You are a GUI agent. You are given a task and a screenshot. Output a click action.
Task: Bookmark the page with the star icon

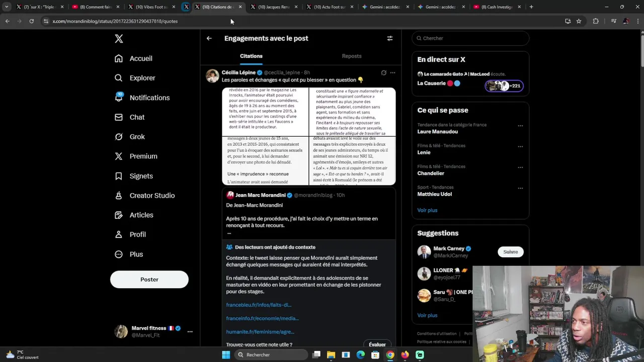click(x=579, y=21)
